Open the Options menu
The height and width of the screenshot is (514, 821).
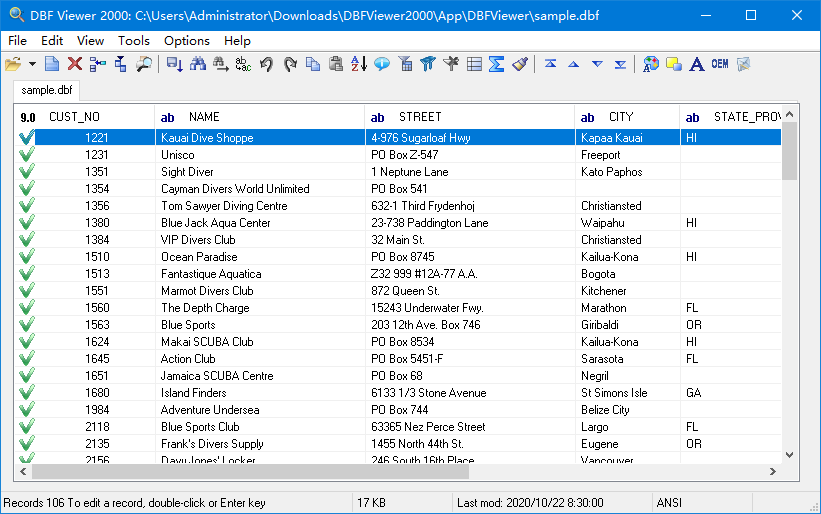click(186, 40)
